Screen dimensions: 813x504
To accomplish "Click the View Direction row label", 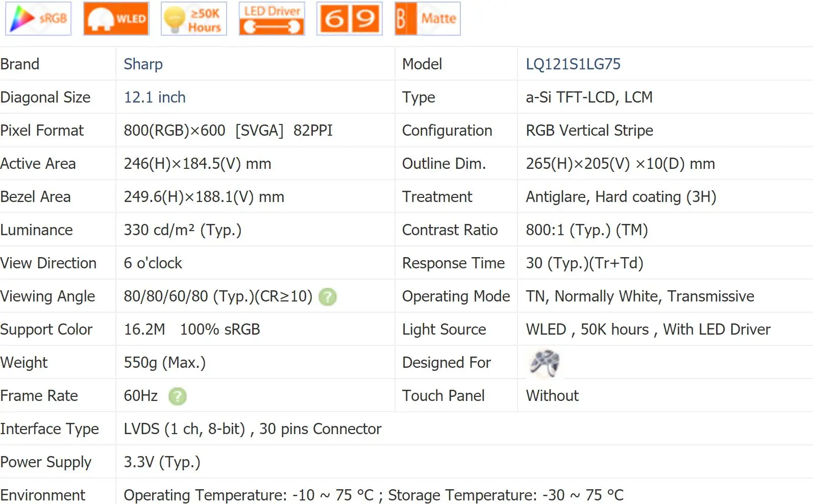I will click(48, 263).
